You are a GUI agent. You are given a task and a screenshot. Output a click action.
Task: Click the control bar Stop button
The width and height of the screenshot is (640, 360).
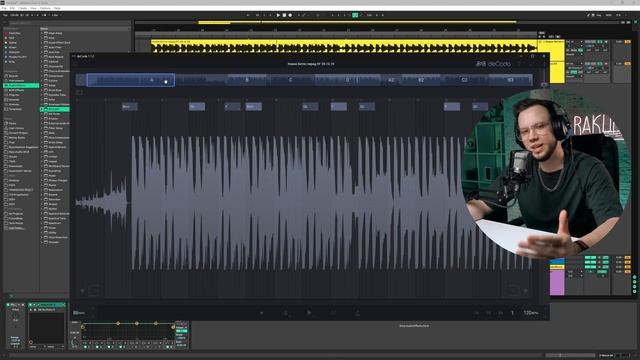click(284, 15)
